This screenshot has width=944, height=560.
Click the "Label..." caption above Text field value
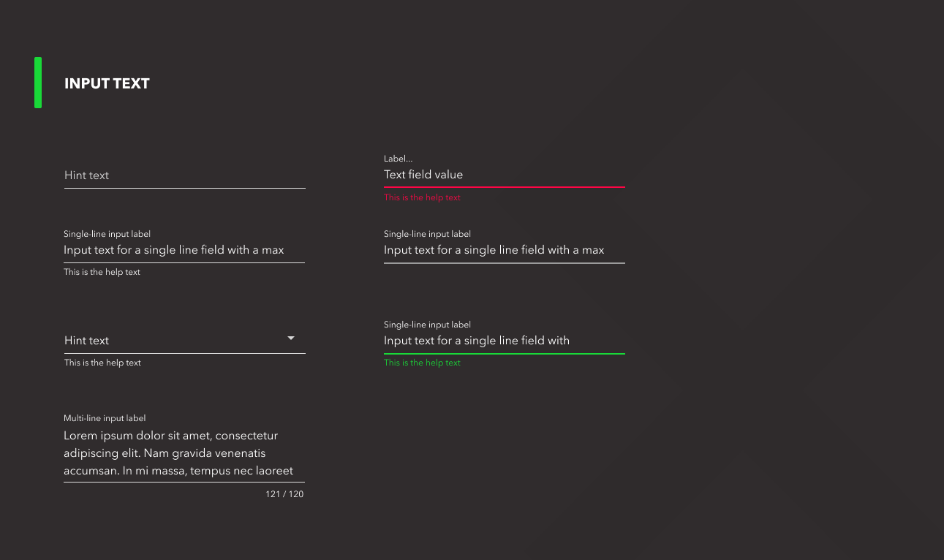click(x=398, y=159)
